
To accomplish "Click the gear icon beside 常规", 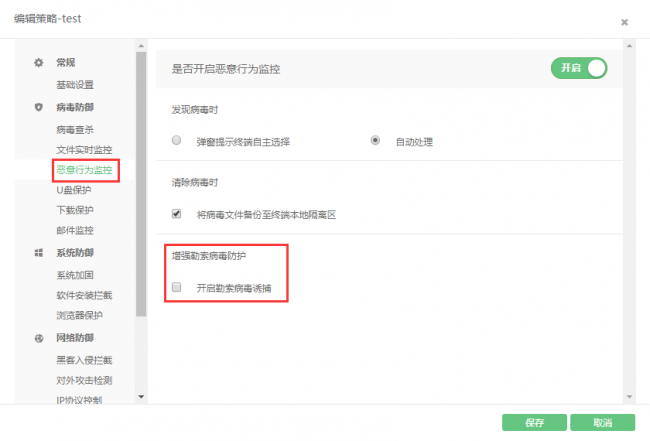I will 39,63.
